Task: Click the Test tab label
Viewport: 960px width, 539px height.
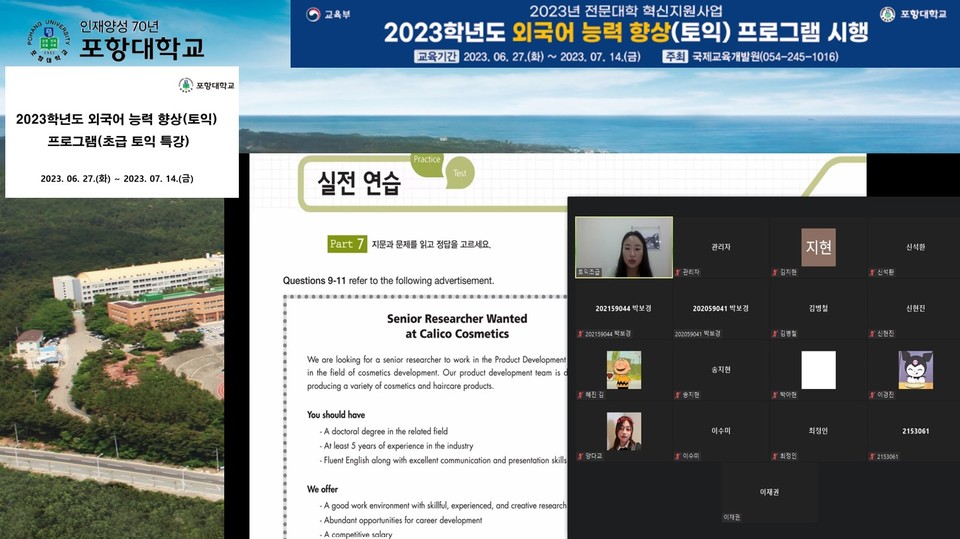Action: point(459,172)
